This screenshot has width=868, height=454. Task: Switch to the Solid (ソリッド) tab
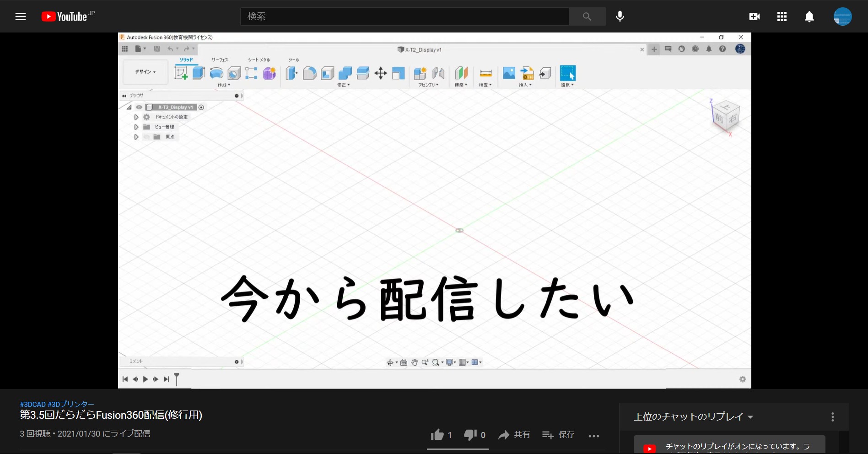[x=186, y=60]
